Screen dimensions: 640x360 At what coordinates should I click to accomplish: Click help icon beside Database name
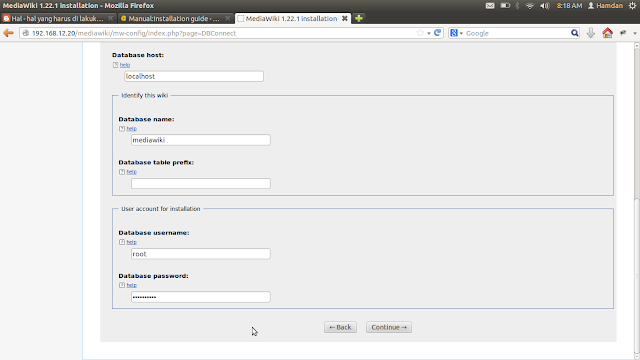[122, 129]
